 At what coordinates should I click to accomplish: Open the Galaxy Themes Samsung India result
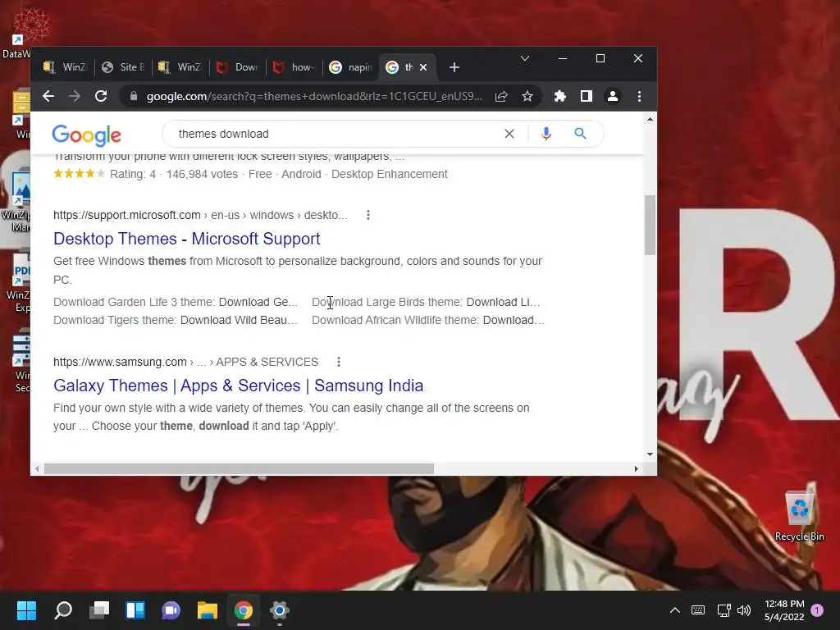239,386
